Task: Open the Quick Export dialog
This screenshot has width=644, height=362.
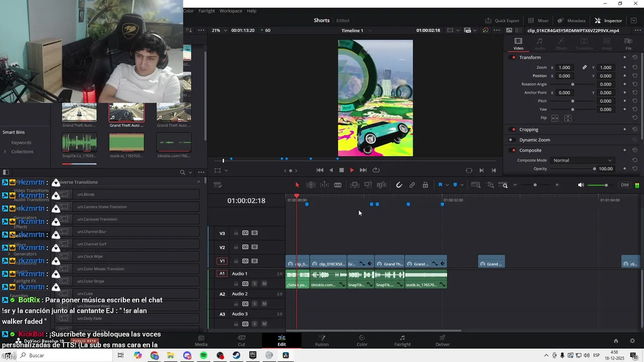Action: pyautogui.click(x=502, y=21)
